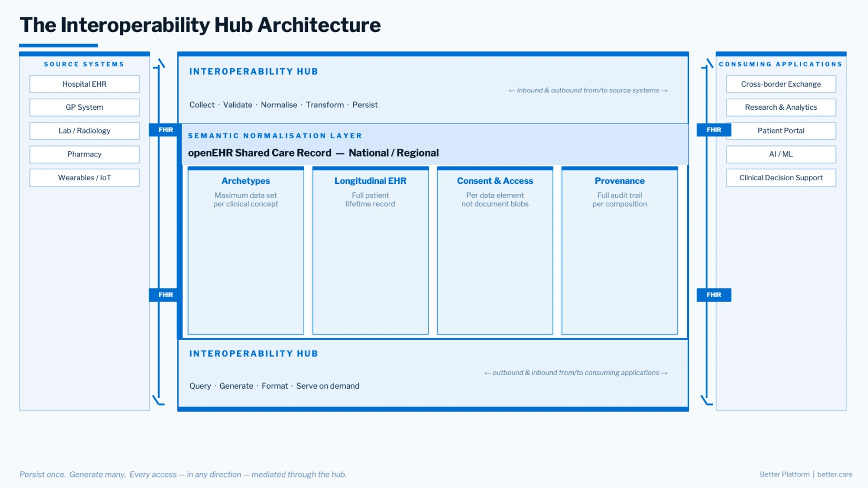Click the lower FHIR badge on consuming side

click(714, 295)
